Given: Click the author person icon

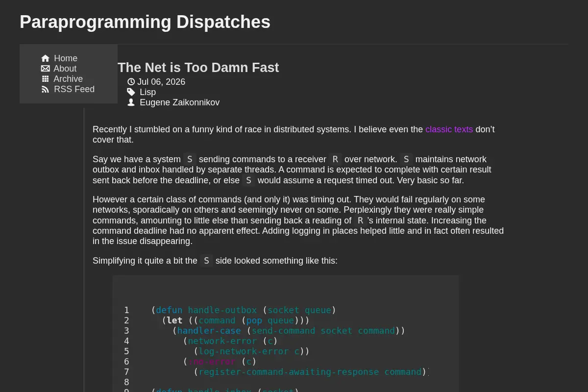Looking at the screenshot, I should coord(131,102).
